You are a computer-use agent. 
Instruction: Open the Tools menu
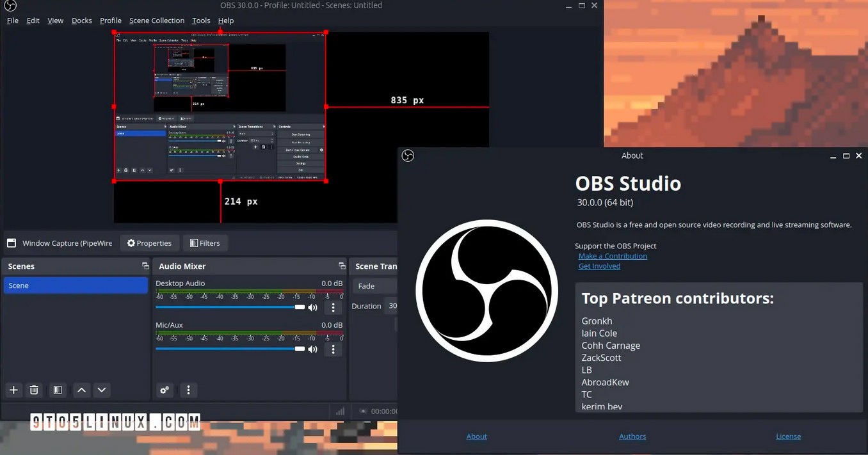click(201, 20)
